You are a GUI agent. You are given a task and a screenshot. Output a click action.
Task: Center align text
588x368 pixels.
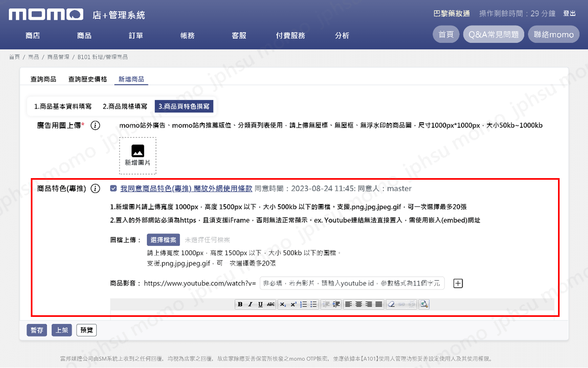[358, 304]
